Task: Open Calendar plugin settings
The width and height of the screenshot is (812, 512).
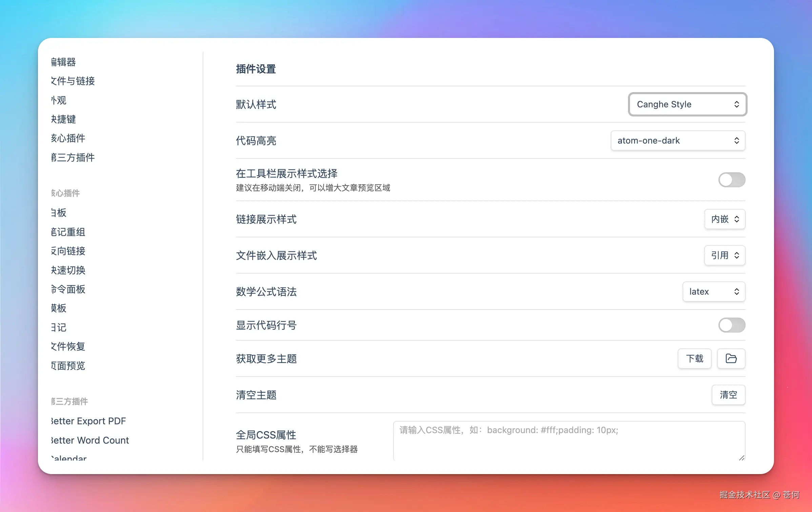Action: pyautogui.click(x=68, y=458)
